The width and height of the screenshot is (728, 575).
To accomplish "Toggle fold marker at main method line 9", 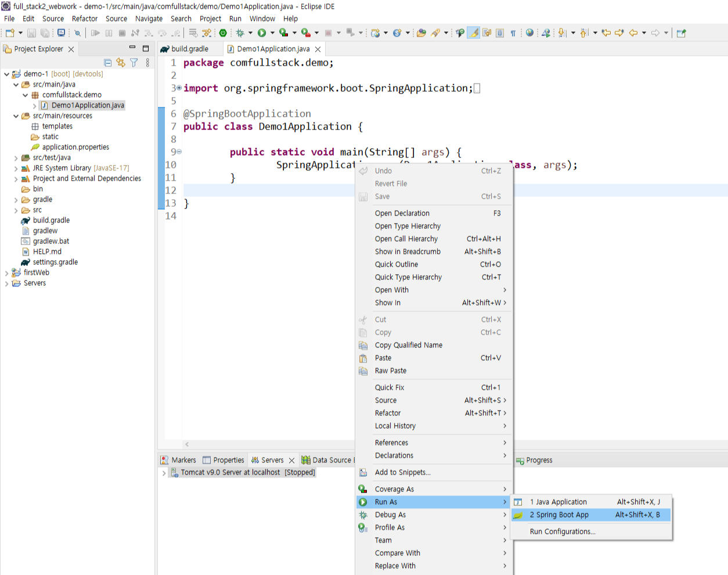I will 179,152.
